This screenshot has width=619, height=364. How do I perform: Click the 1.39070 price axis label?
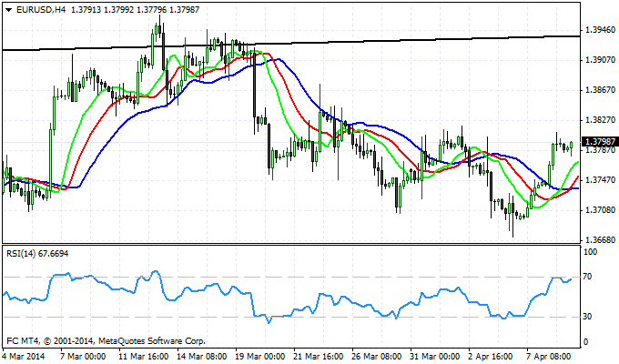point(600,60)
